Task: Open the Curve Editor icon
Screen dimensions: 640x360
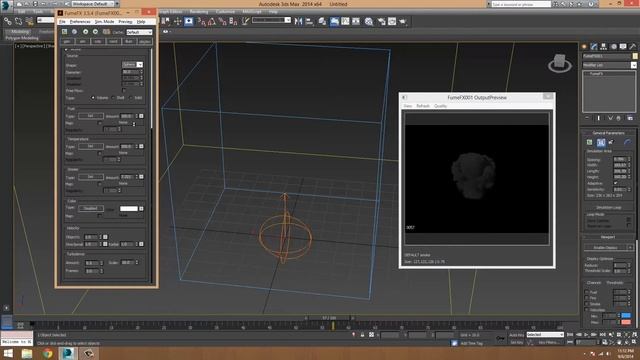Action: pyautogui.click(x=345, y=21)
